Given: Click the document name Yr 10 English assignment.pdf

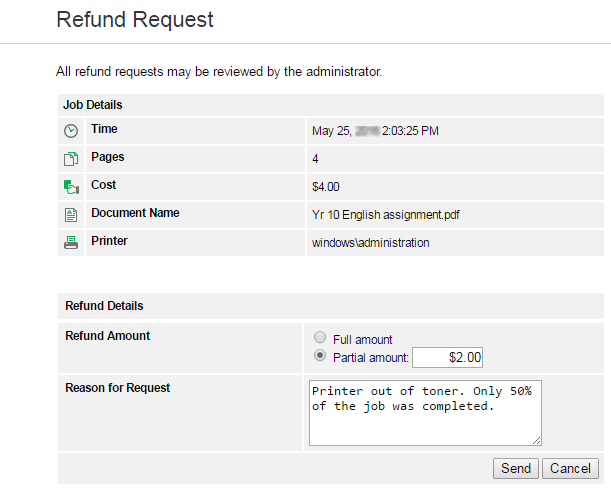Looking at the screenshot, I should [x=386, y=214].
